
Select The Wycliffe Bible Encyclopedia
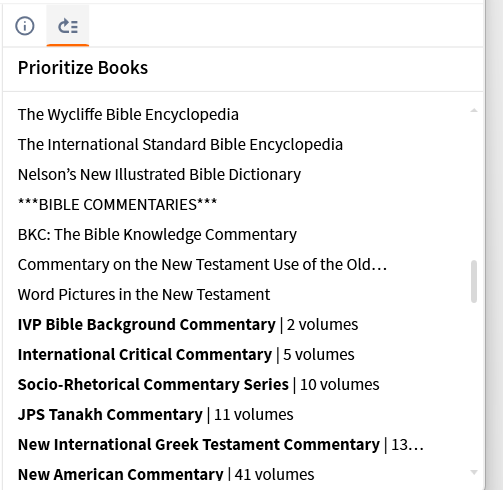pyautogui.click(x=128, y=114)
